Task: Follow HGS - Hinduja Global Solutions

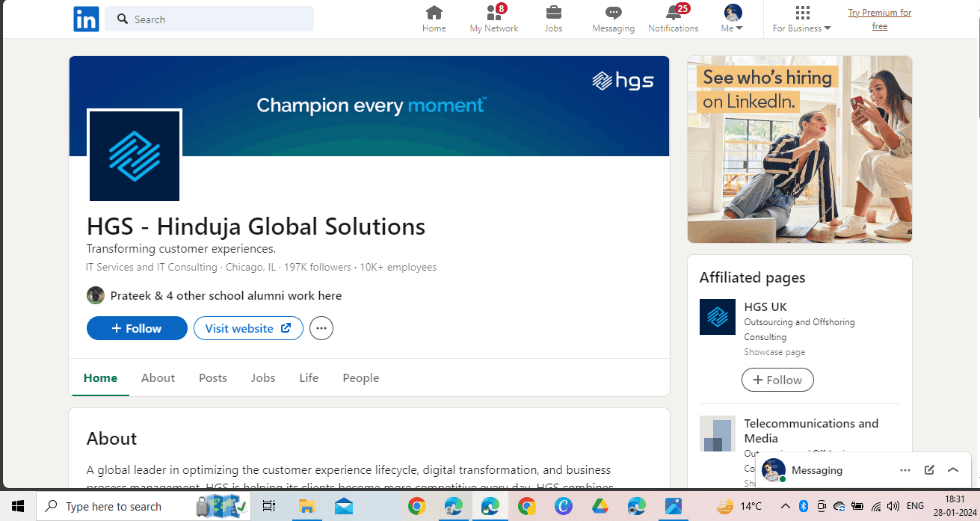Action: click(137, 328)
